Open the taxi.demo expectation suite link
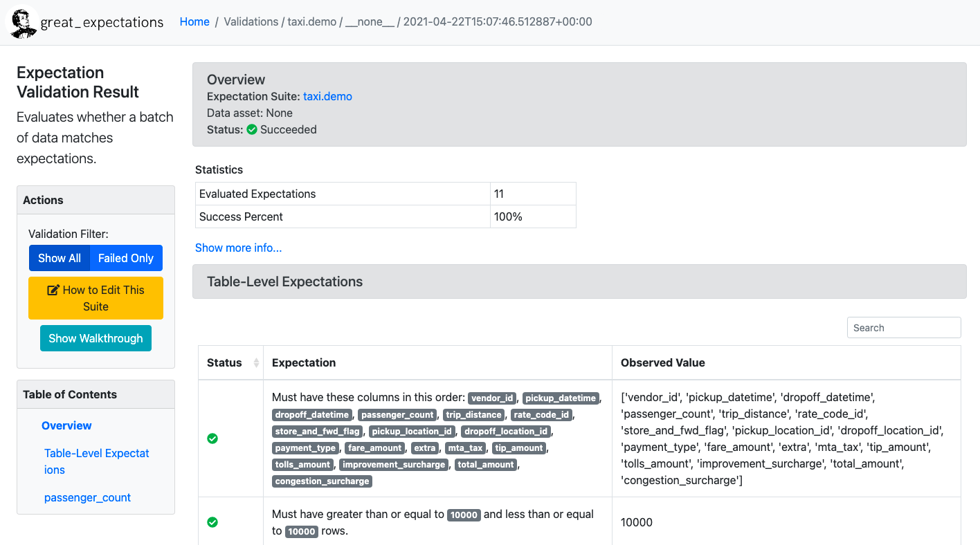 pyautogui.click(x=327, y=96)
